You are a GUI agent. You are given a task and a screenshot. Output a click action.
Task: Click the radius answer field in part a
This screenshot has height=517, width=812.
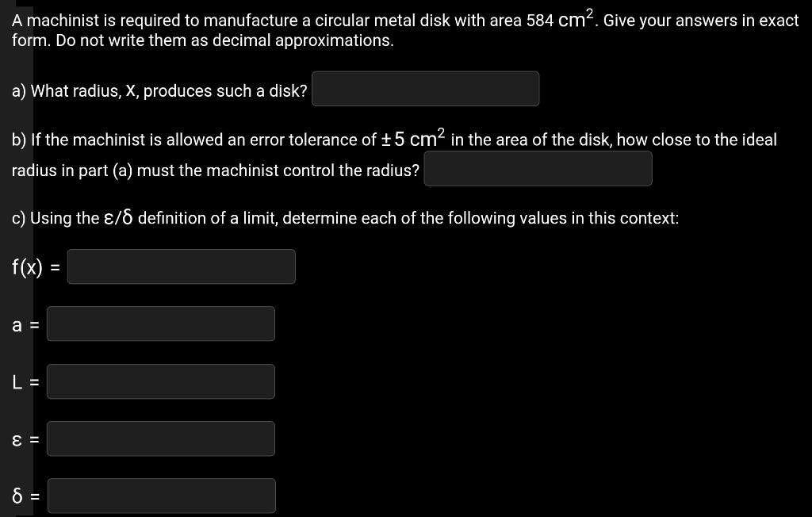(425, 89)
